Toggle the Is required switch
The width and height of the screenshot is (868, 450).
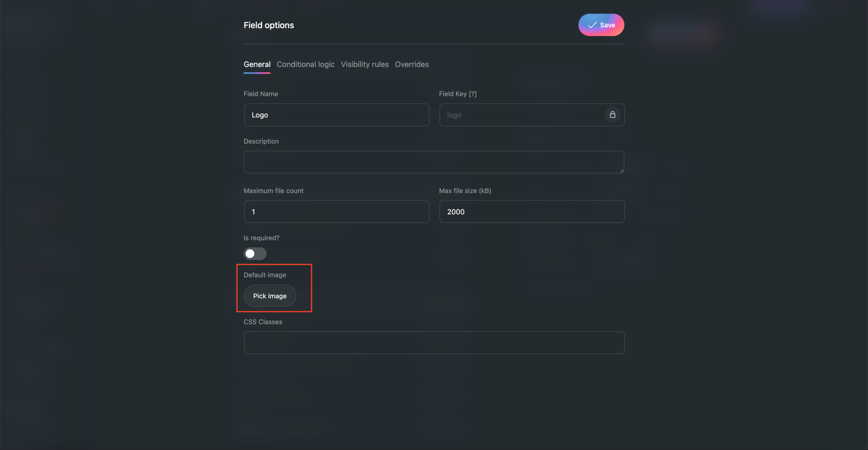point(255,253)
